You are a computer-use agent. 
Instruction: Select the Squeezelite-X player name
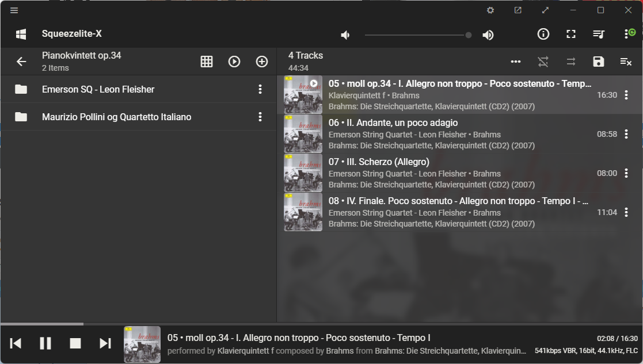pyautogui.click(x=72, y=33)
